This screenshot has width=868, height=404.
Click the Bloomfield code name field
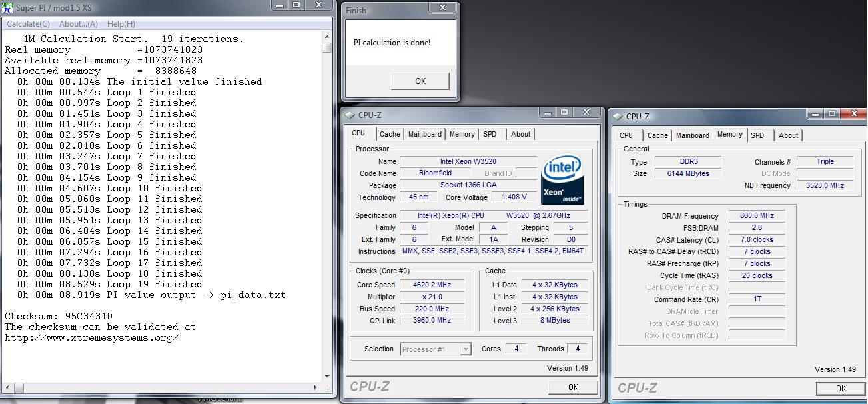[x=435, y=173]
